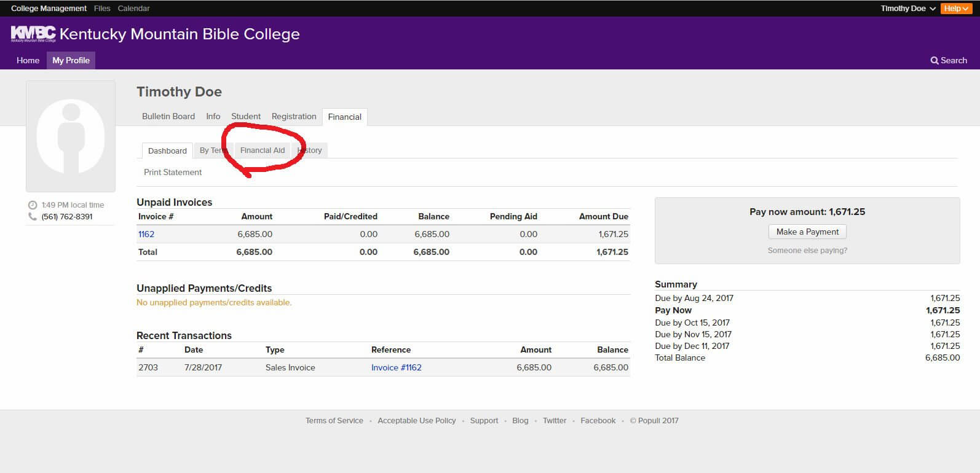Viewport: 980px width, 473px height.
Task: Click the KMBC logo icon
Action: click(x=33, y=34)
